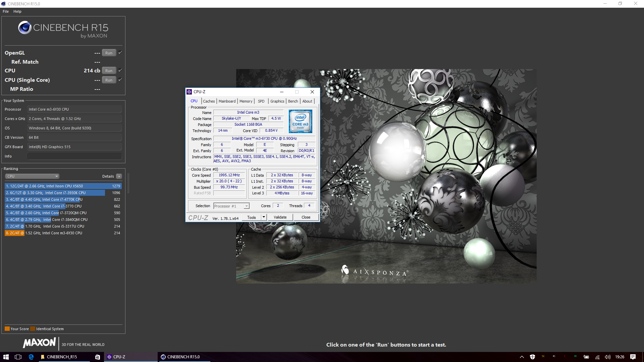Open the volume speaker icon
Image resolution: width=644 pixels, height=362 pixels.
pos(607,357)
